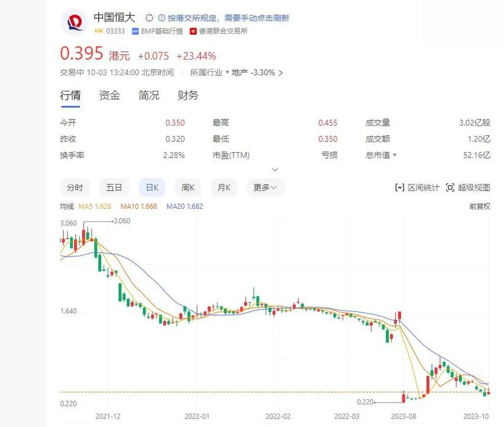
Task: Click the 按港交所规定，需要手动点击刷新 notice
Action: (228, 18)
